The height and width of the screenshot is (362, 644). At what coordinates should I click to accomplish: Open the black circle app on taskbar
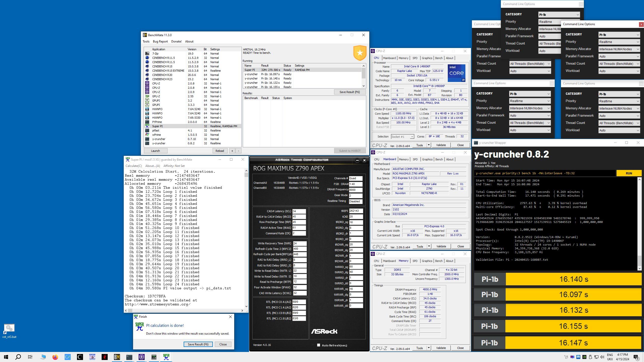pos(80,357)
